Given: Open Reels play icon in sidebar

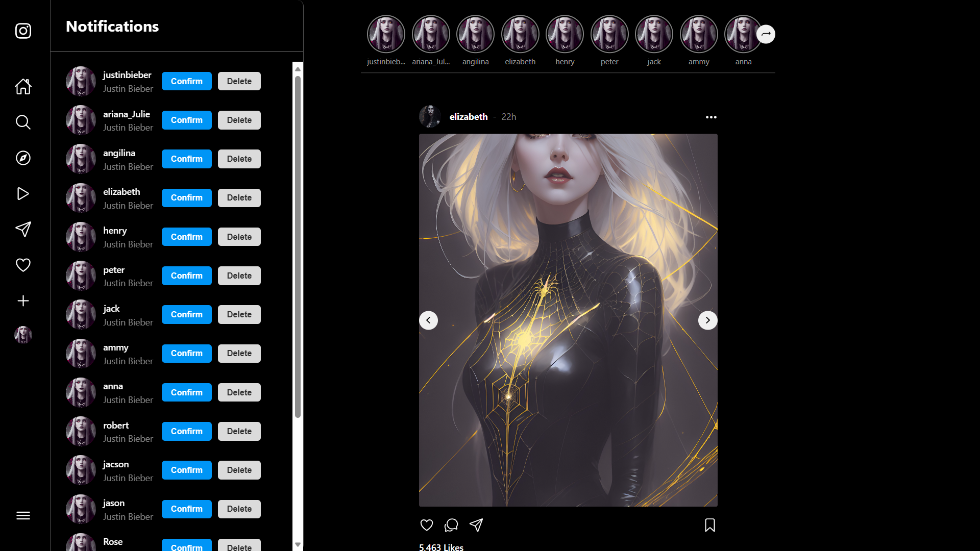Looking at the screenshot, I should tap(23, 194).
